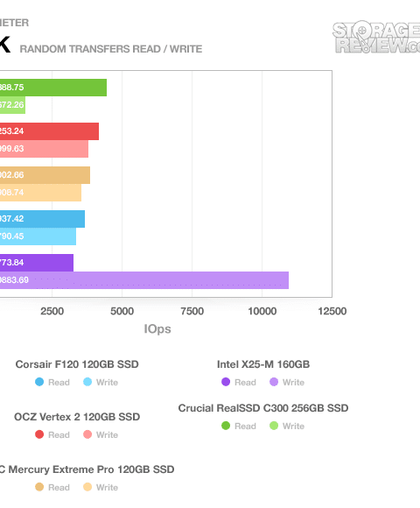Select the blue bar labeled 37.42
The width and height of the screenshot is (420, 508).
coord(42,219)
